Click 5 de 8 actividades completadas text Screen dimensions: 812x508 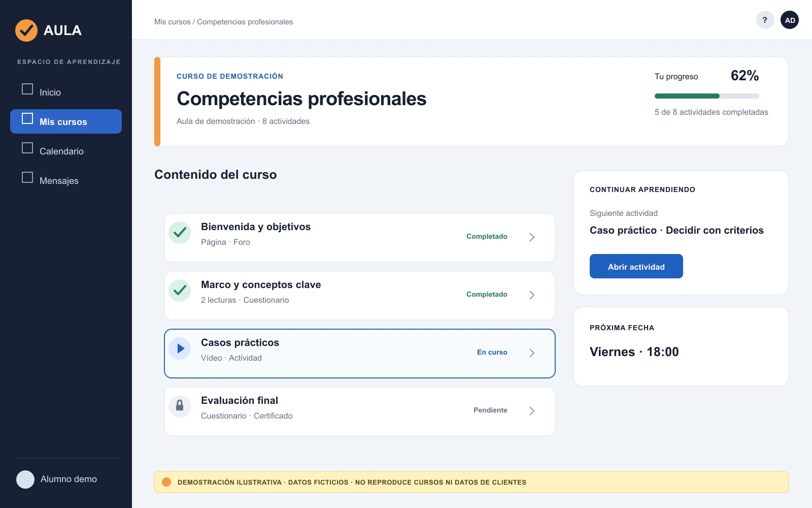point(712,112)
